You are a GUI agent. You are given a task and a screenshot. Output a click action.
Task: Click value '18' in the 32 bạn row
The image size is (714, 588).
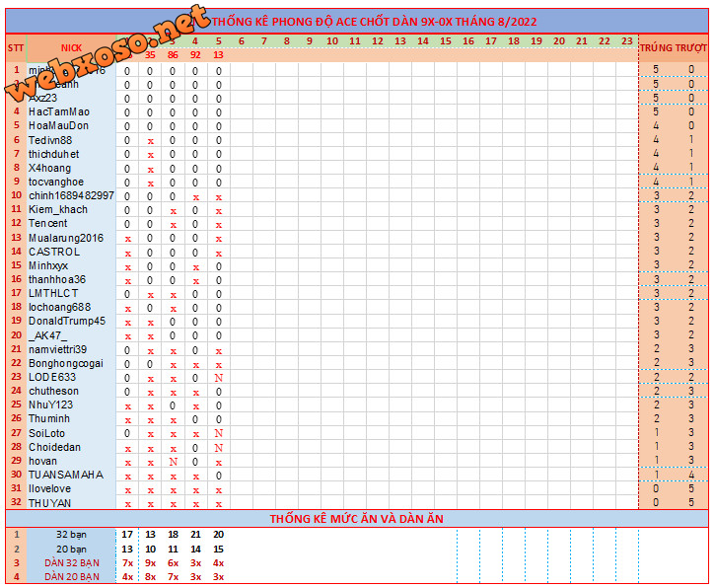173,535
